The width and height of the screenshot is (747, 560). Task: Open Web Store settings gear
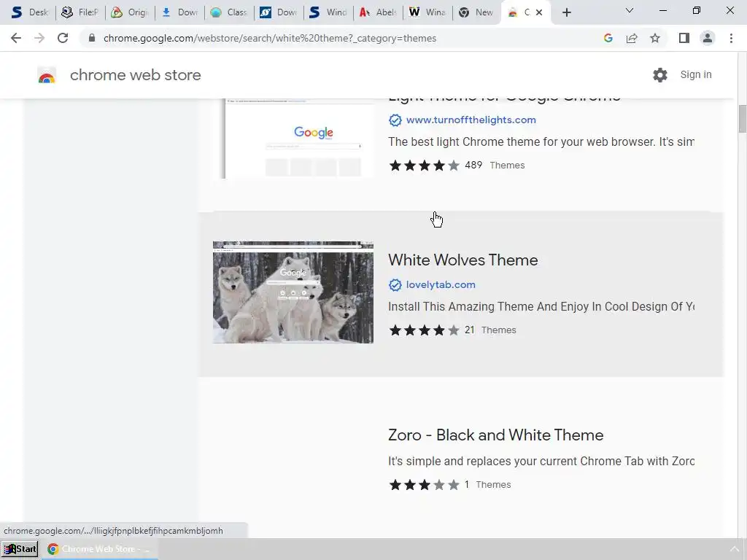[x=659, y=75]
